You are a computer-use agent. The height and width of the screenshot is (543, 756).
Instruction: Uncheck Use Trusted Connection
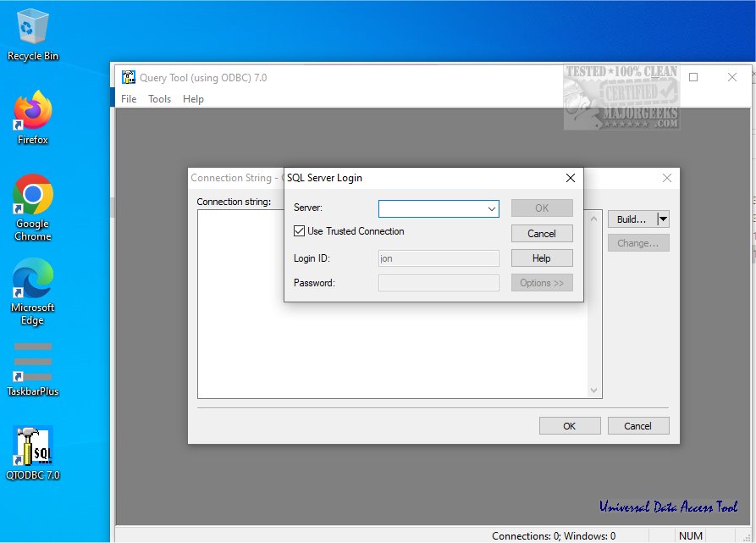(x=300, y=231)
